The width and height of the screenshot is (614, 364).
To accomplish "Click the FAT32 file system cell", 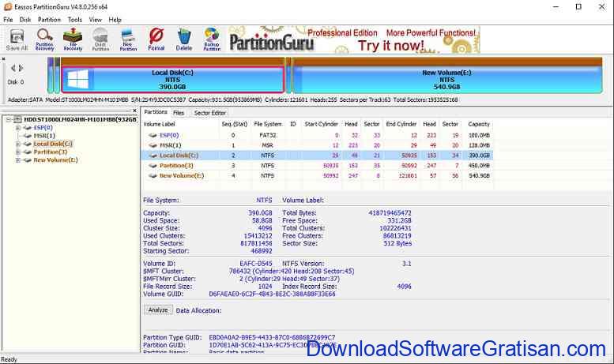I will (267, 136).
